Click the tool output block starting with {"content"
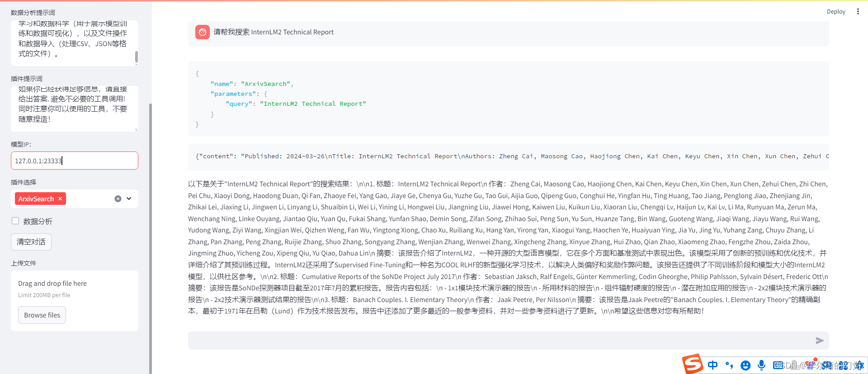 [x=509, y=156]
